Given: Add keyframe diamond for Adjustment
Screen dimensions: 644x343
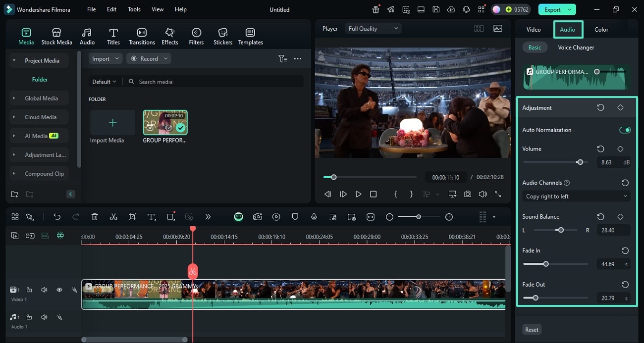Looking at the screenshot, I should [x=620, y=107].
